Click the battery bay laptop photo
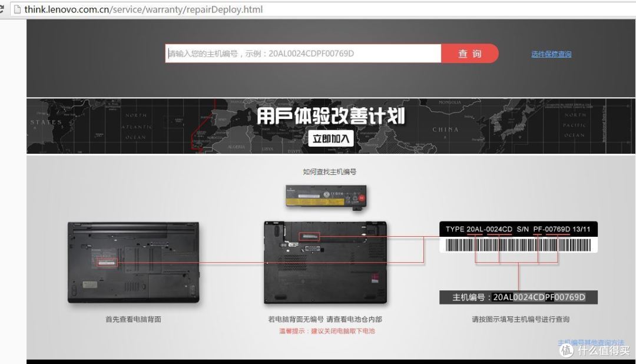636x364 pixels. pos(325,263)
